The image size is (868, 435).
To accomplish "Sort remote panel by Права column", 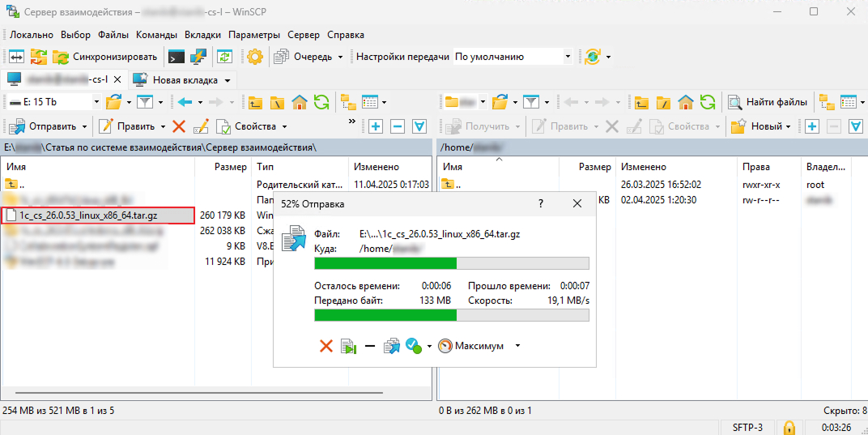I will tap(769, 167).
